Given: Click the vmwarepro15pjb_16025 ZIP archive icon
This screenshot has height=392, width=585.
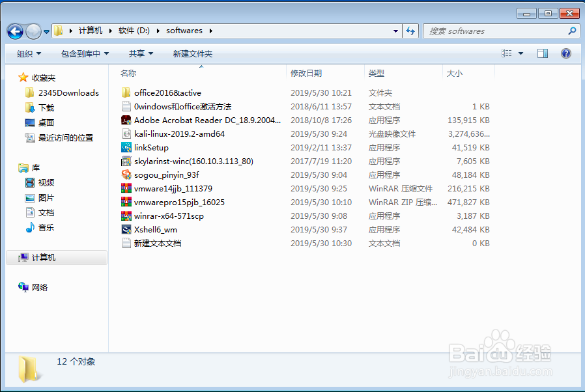Looking at the screenshot, I should coord(126,202).
